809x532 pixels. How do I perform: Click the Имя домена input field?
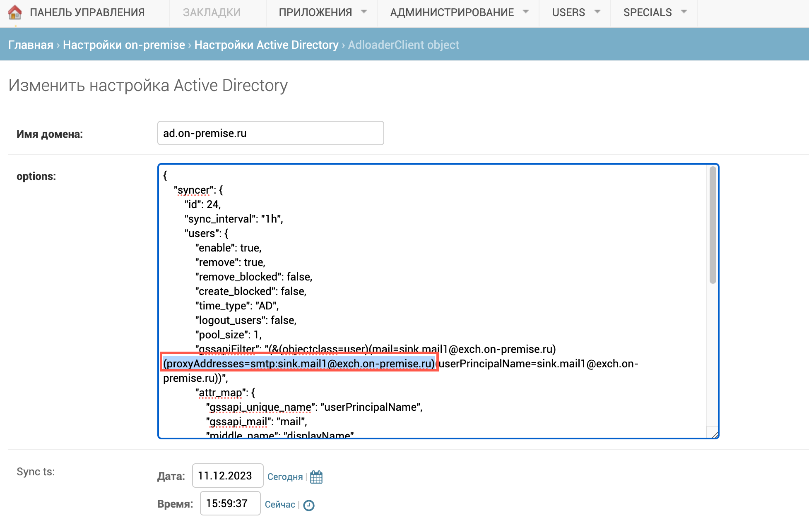tap(270, 133)
